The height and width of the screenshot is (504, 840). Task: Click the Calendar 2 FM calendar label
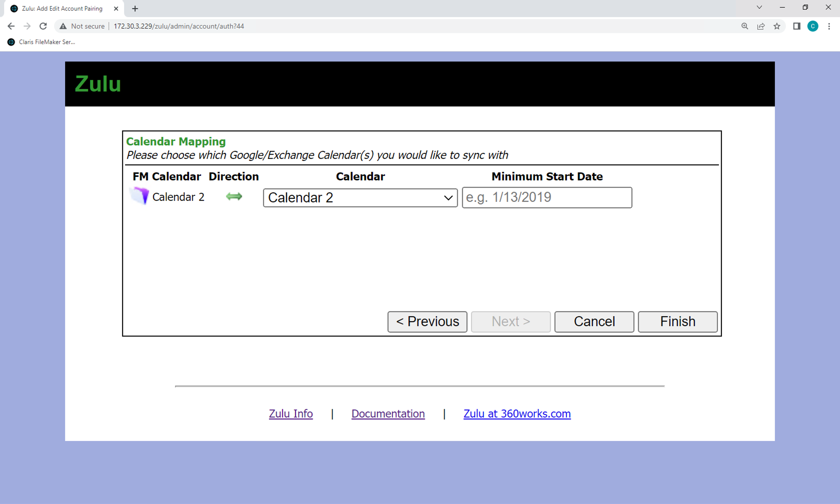coord(178,197)
